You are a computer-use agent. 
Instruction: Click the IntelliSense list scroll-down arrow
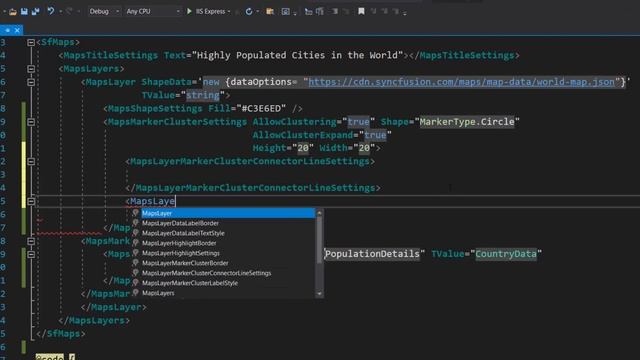pos(319,293)
